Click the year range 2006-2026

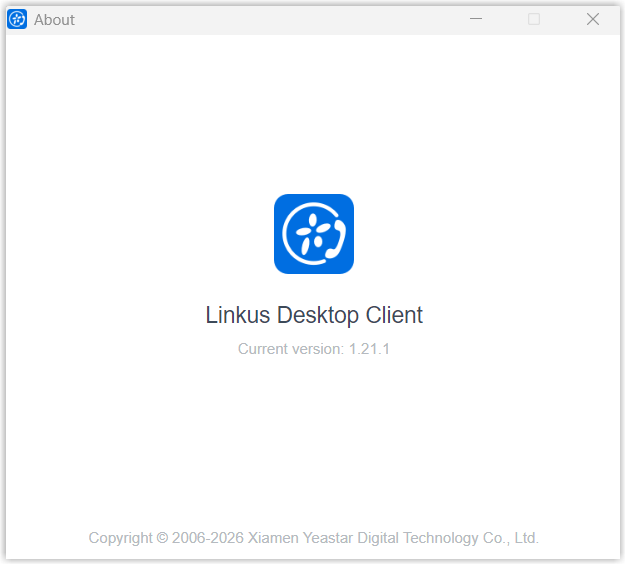tap(210, 538)
